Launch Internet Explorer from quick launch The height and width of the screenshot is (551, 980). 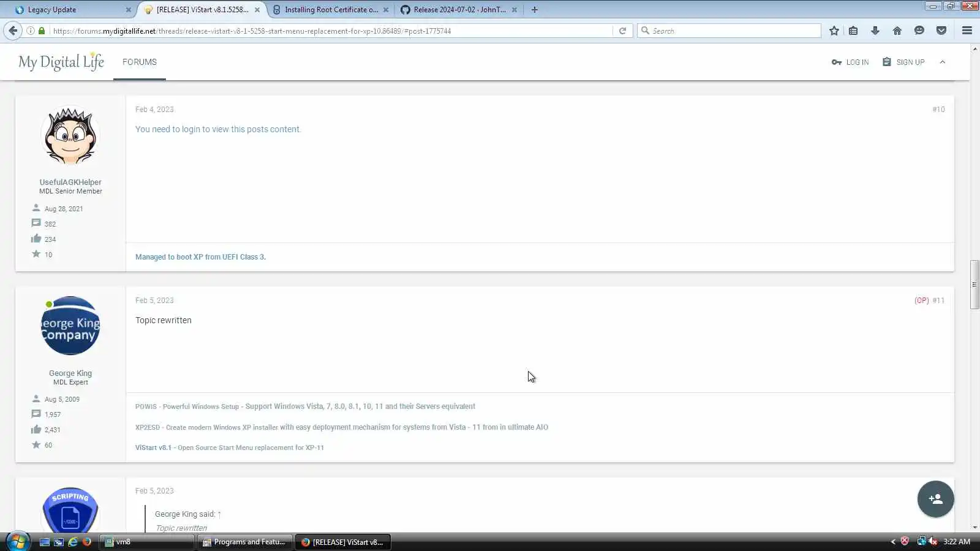click(73, 542)
